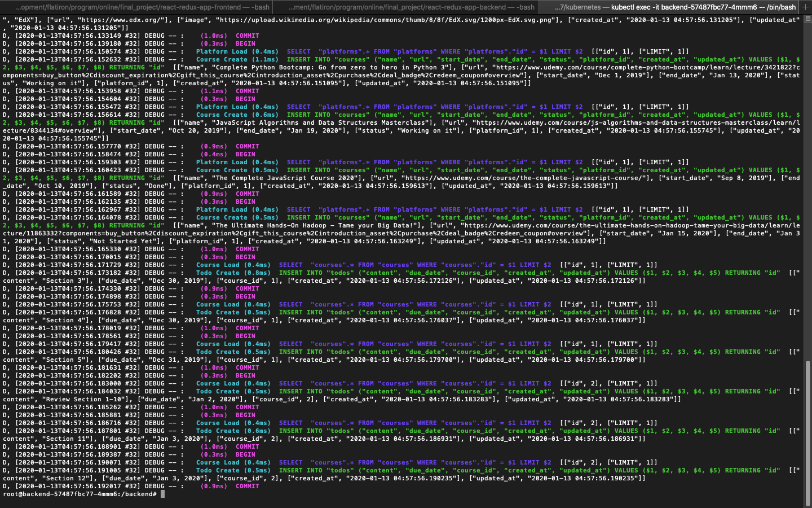The width and height of the screenshot is (812, 508).
Task: Click the "Oct 20, 2019" start date
Action: tap(196, 130)
